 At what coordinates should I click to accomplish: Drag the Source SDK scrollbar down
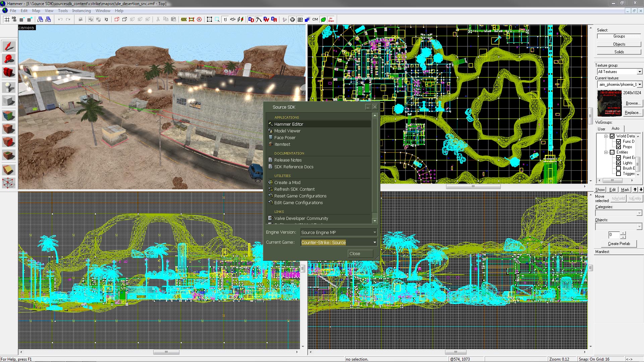click(x=375, y=221)
